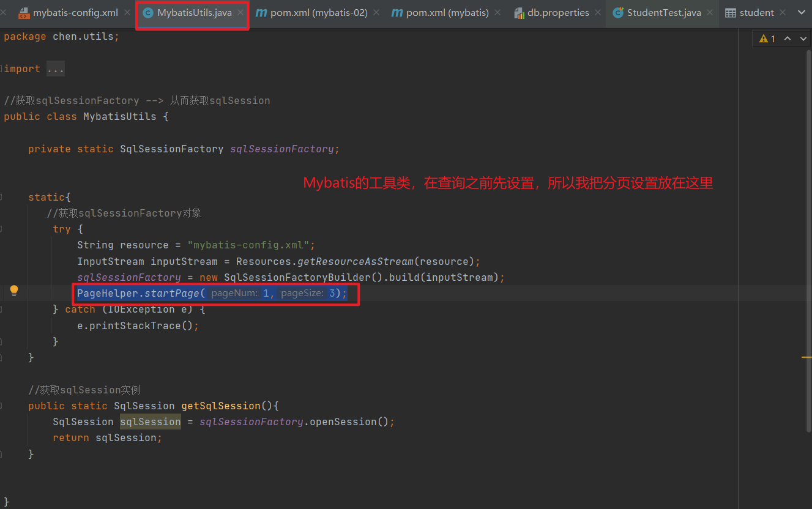
Task: Click the MybatisUtils.java class icon
Action: pos(147,13)
